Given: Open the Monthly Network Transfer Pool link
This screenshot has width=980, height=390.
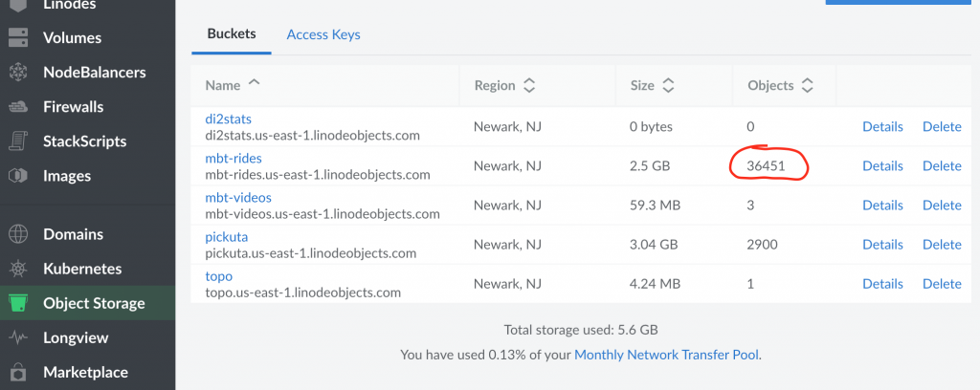Looking at the screenshot, I should point(666,355).
